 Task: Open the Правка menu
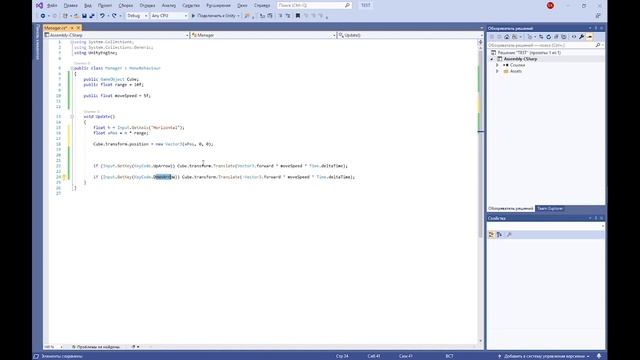pyautogui.click(x=70, y=6)
